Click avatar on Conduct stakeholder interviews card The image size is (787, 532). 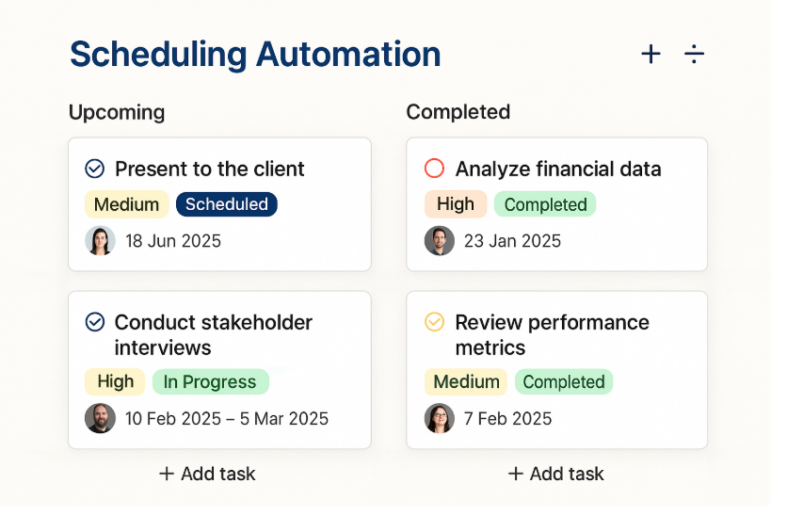coord(100,418)
